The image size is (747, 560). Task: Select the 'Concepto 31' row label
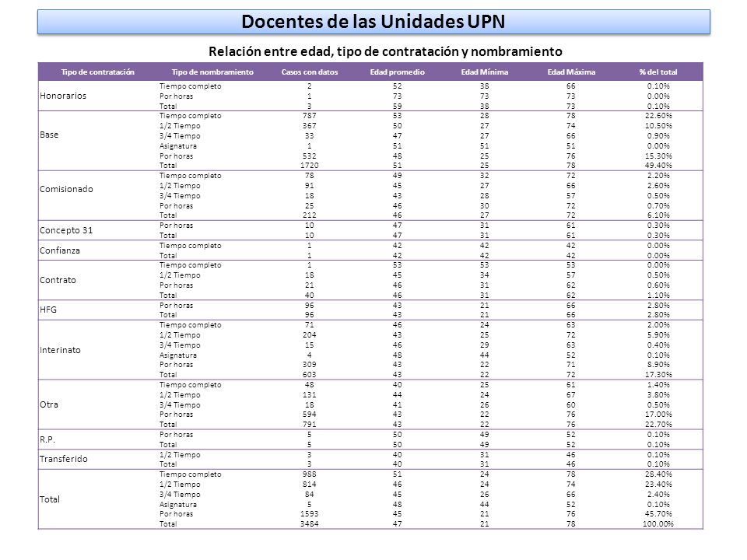[x=66, y=230]
